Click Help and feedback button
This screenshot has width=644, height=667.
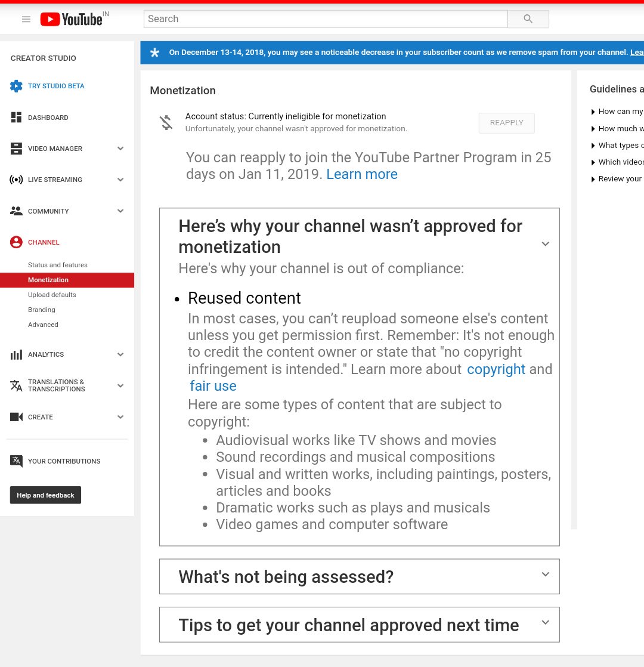pyautogui.click(x=45, y=495)
